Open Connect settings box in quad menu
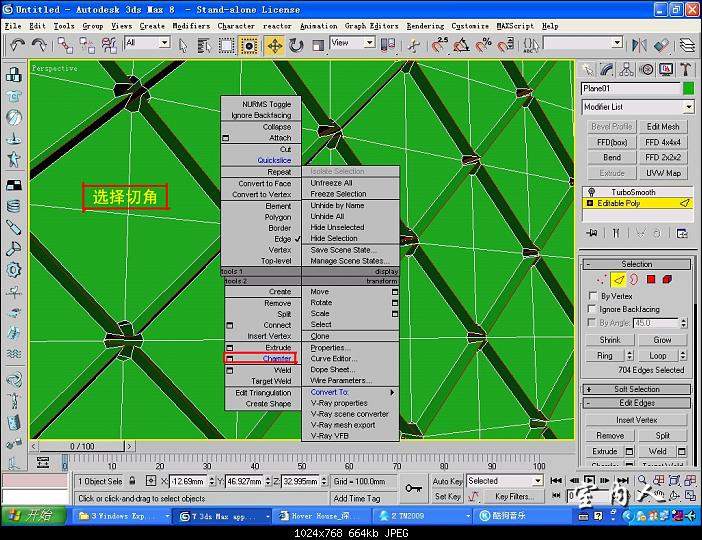The height and width of the screenshot is (540, 702). tap(230, 325)
